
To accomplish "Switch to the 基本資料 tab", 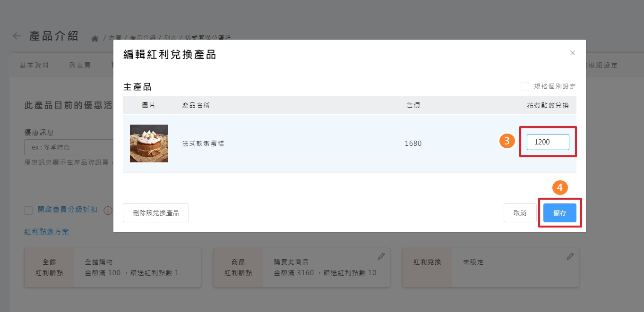I will [34, 66].
